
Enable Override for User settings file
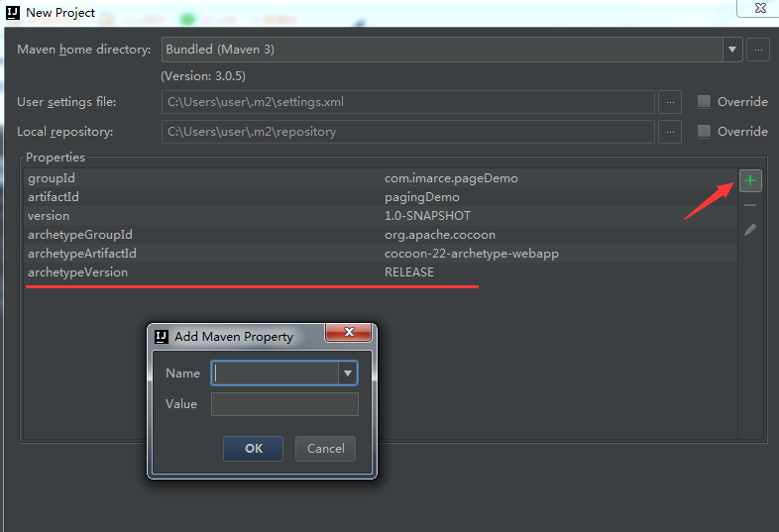coord(704,102)
